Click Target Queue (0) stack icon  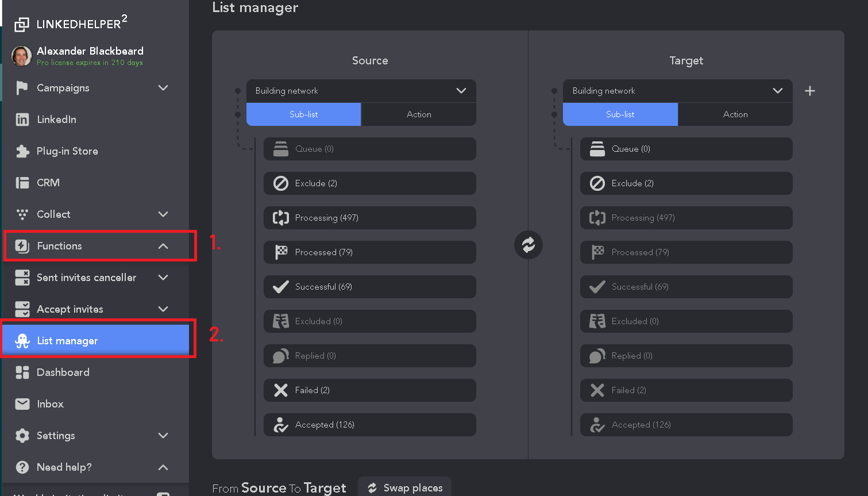pos(597,149)
